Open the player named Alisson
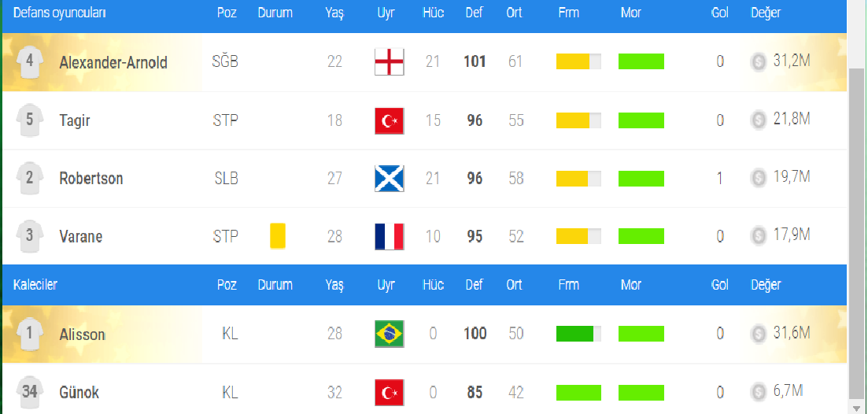The height and width of the screenshot is (414, 868). 83,335
